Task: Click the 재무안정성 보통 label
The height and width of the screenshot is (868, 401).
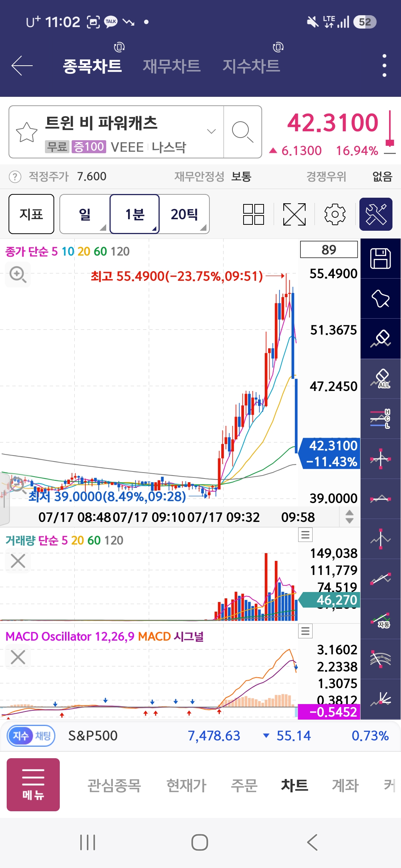Action: click(213, 177)
